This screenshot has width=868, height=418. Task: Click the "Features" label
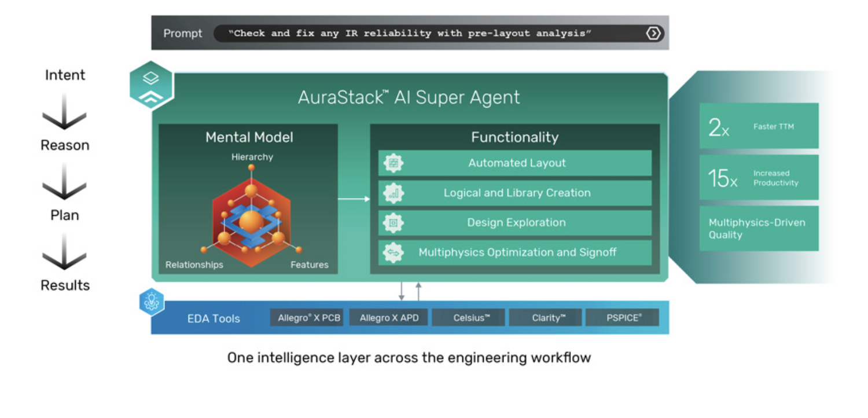(x=310, y=265)
